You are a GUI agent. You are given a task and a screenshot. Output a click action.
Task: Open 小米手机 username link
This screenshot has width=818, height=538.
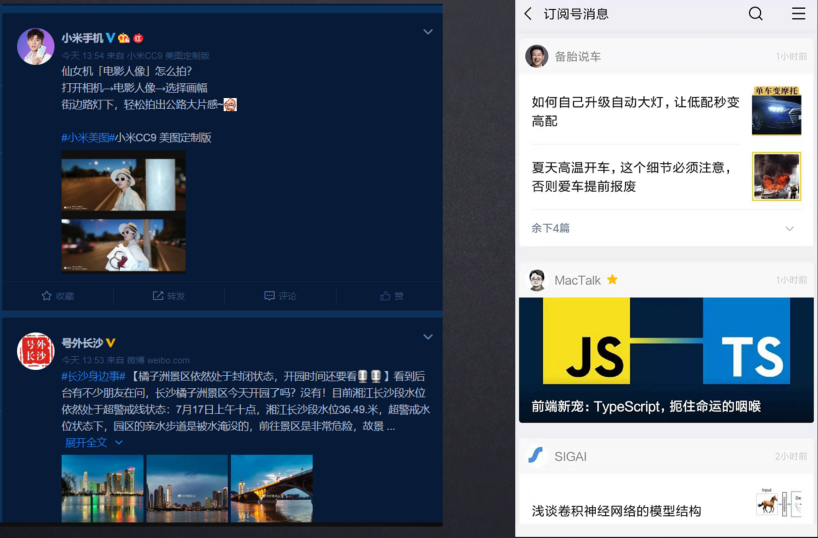(82, 38)
